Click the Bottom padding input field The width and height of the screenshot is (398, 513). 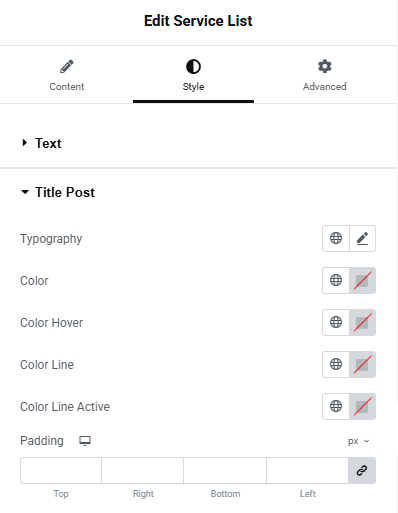pos(225,470)
